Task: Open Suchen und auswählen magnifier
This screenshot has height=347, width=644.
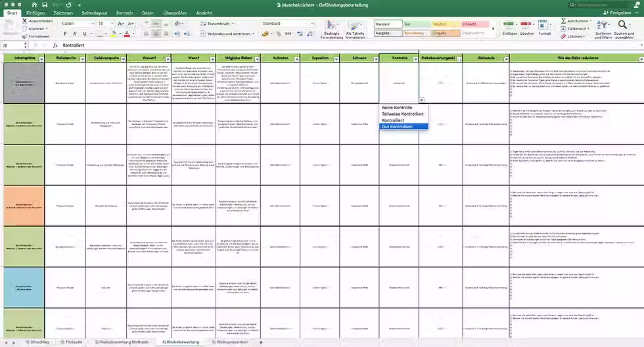Action: pyautogui.click(x=624, y=30)
